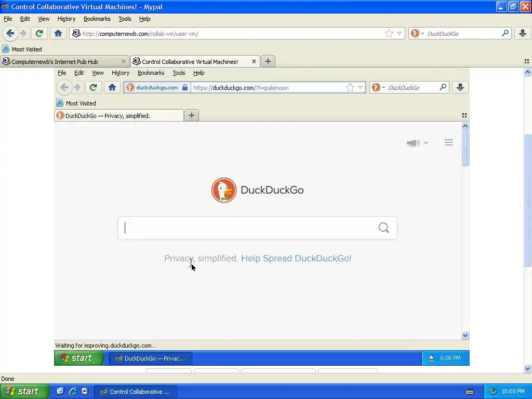Open outer search engine selector dropdown
Image resolution: width=532 pixels, height=399 pixels.
tap(417, 33)
